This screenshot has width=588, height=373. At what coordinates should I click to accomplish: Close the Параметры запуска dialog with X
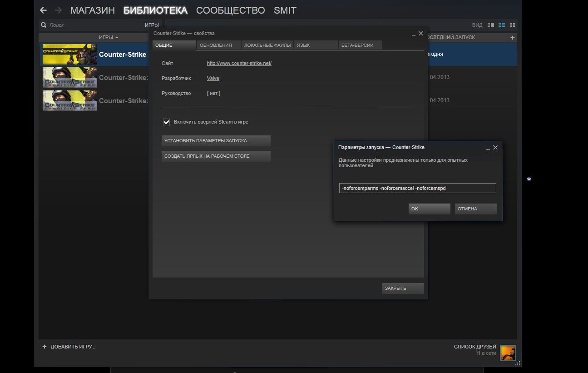point(495,147)
